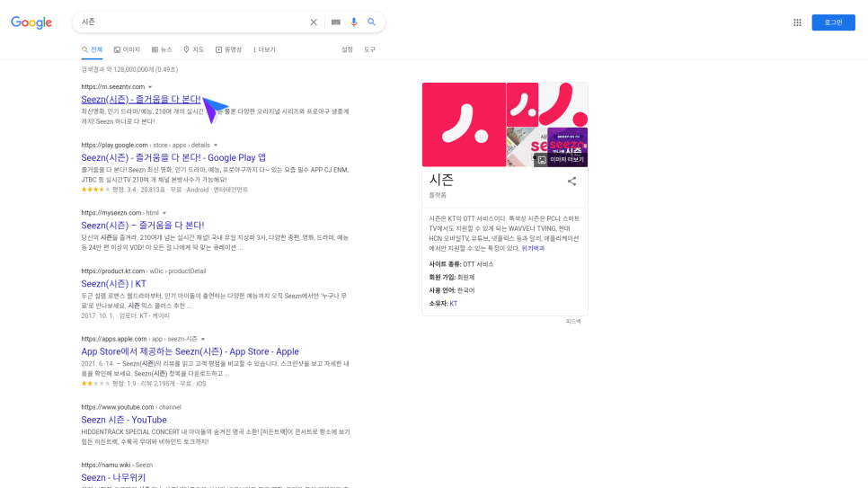This screenshot has width=868, height=488.
Task: Click 피드백 below the knowledge panel
Action: pyautogui.click(x=573, y=321)
